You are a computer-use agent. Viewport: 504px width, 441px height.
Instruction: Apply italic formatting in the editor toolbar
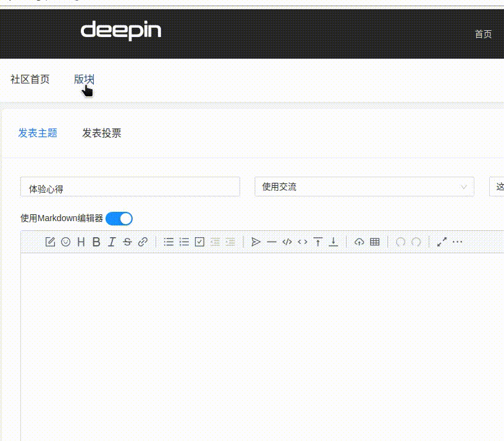112,241
